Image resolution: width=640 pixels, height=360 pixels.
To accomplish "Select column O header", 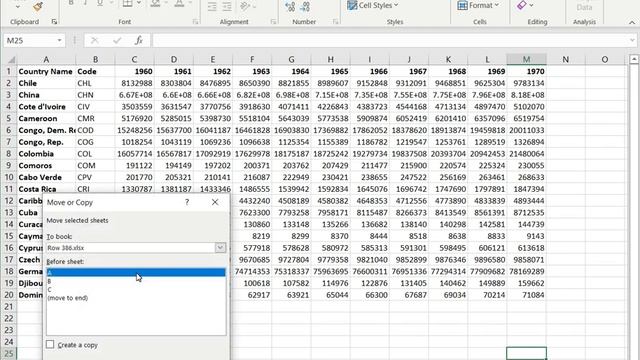I will coord(605,60).
